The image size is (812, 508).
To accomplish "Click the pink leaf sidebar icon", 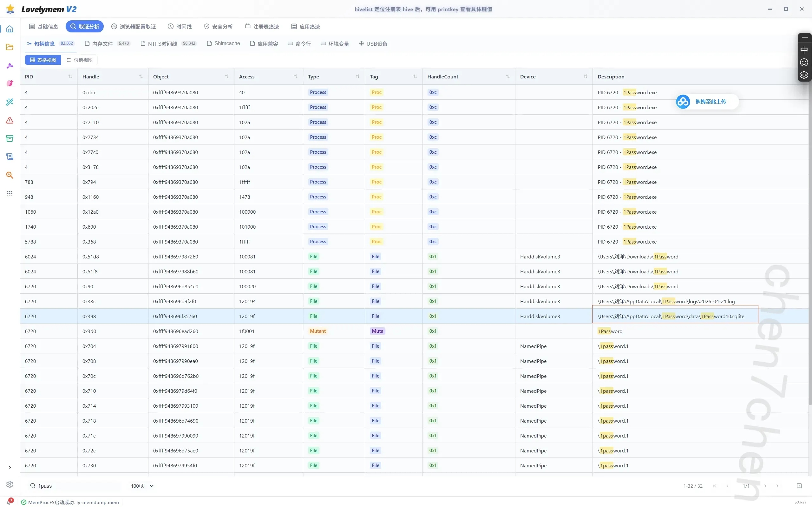I will coord(10,83).
